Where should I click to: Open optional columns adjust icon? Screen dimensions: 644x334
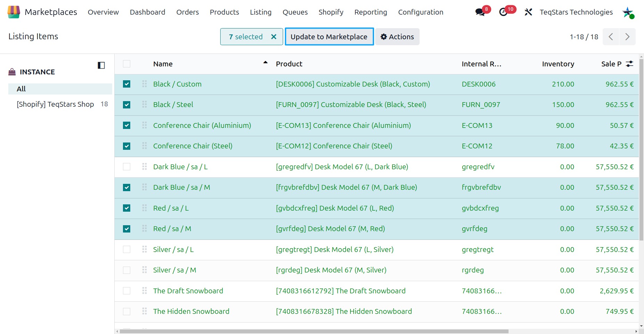629,64
